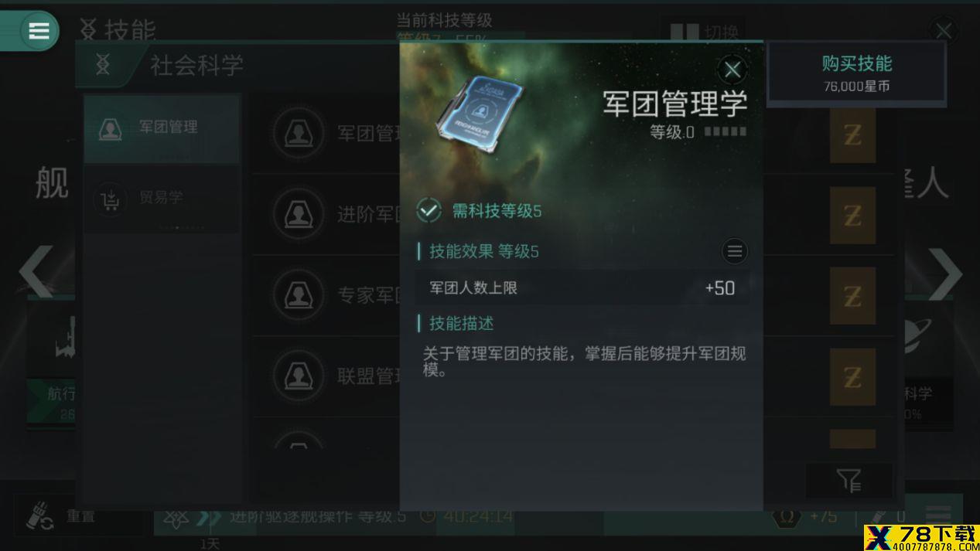The width and height of the screenshot is (980, 551).
Task: Click the 重置 reset button
Action: click(x=79, y=515)
